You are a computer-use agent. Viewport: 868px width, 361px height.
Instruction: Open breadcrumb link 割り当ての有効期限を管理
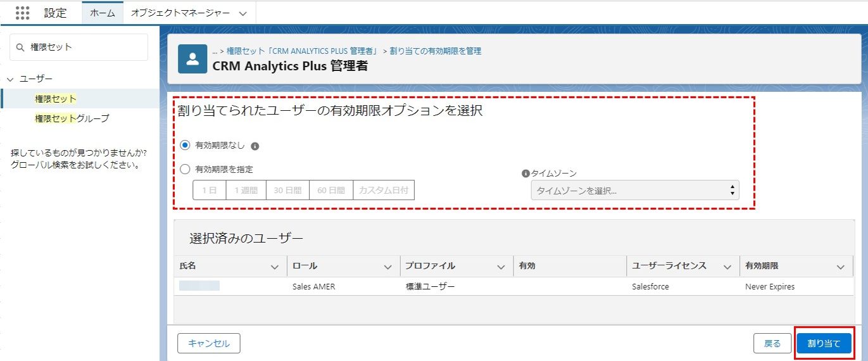tap(436, 51)
